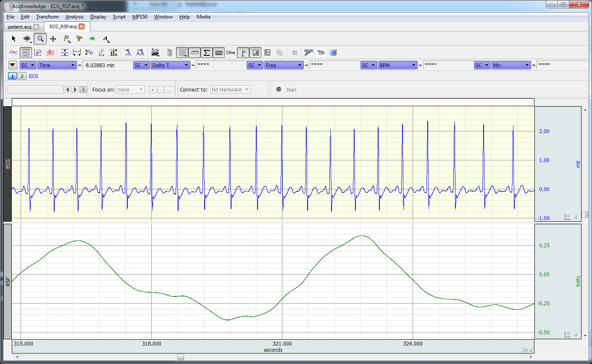
Task: Open the Delta T measurement dropdown
Action: click(x=171, y=65)
